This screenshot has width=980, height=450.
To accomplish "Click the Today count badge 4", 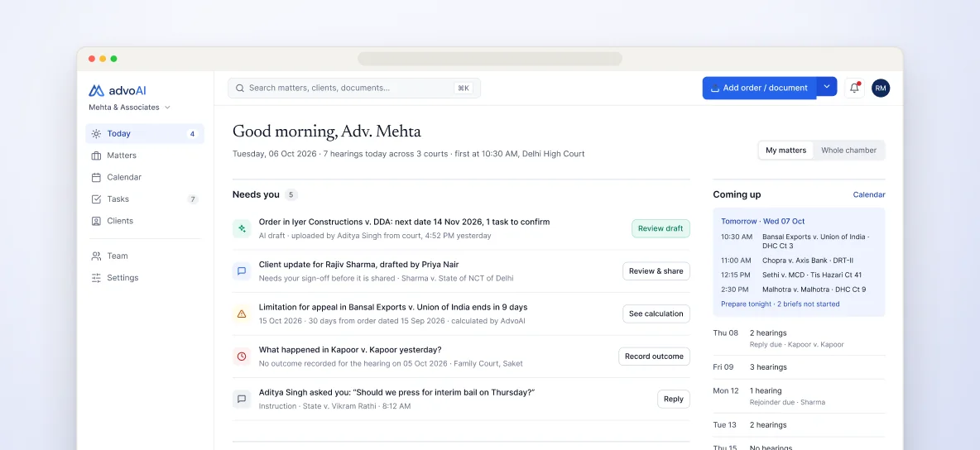I will 193,134.
